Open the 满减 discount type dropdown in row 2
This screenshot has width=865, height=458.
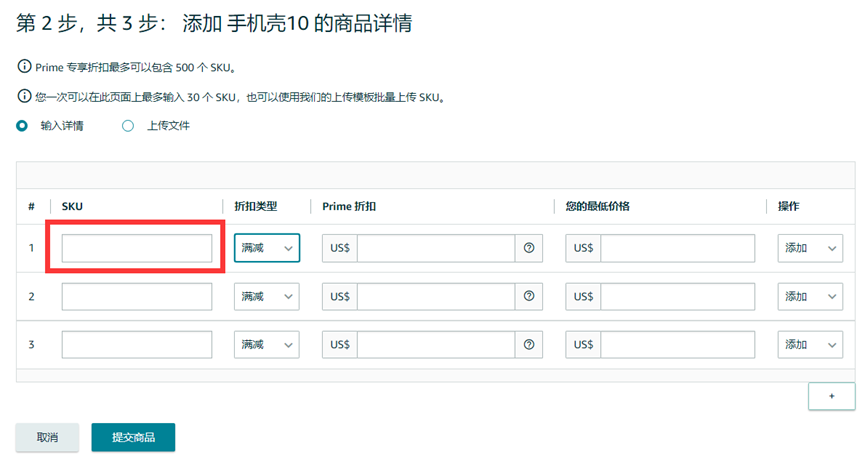[267, 296]
